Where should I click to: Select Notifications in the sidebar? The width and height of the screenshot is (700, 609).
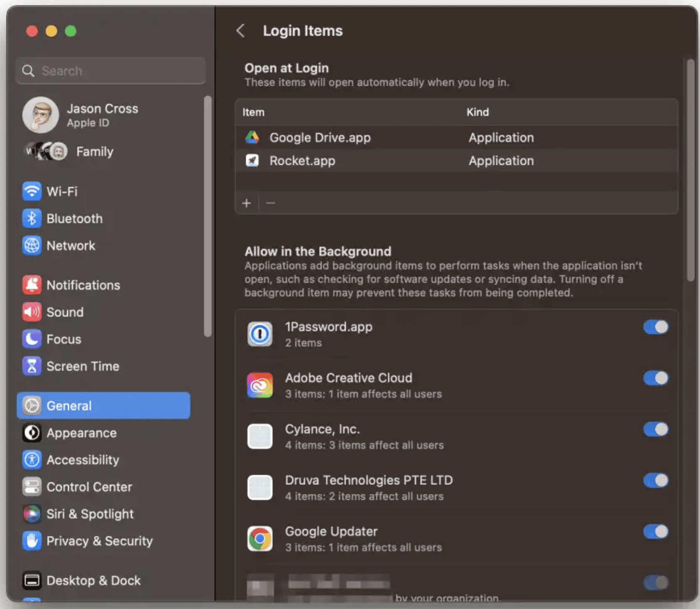[x=103, y=285]
